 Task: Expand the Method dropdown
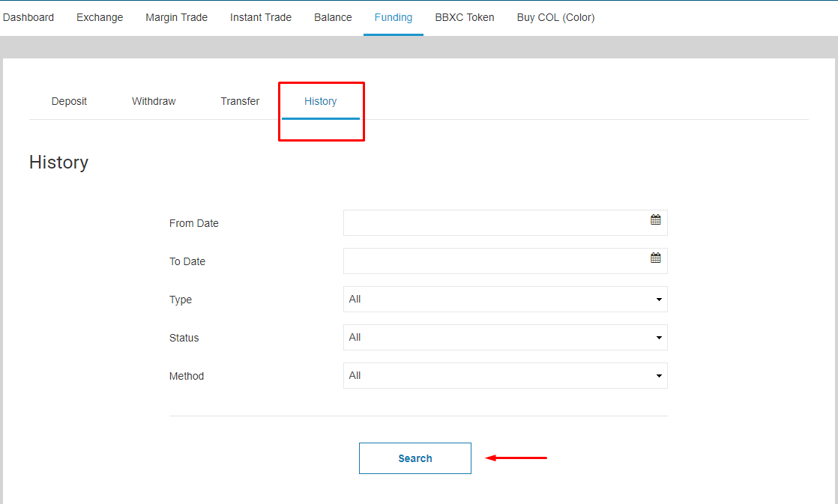[504, 376]
